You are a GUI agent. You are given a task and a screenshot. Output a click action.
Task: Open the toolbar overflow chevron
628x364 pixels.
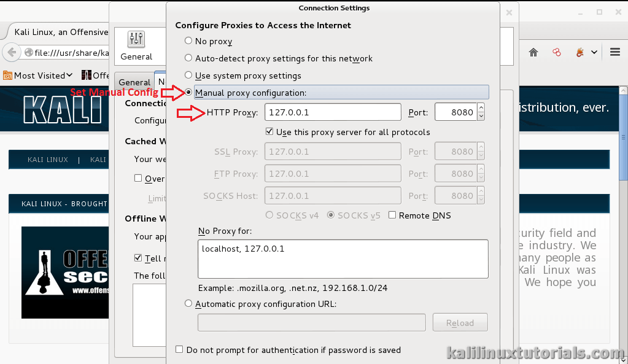click(x=592, y=52)
